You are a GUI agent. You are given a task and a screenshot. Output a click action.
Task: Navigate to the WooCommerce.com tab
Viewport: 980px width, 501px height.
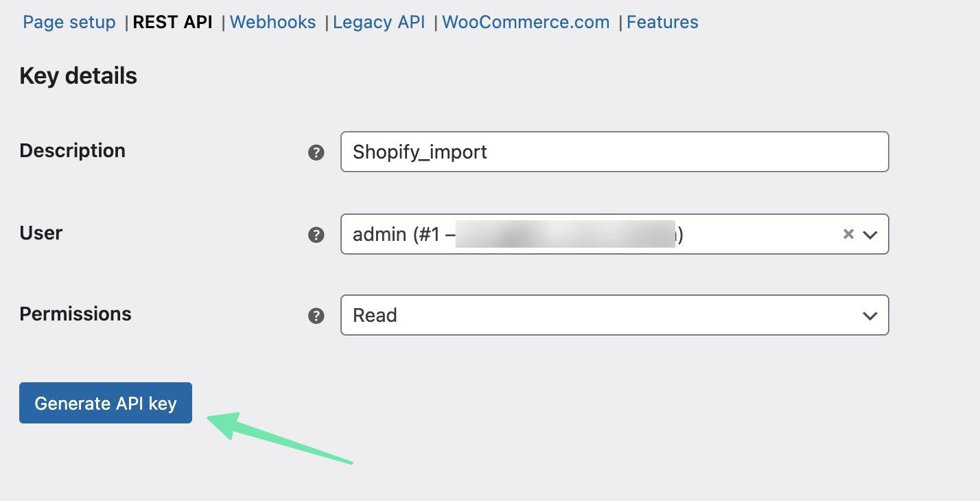point(526,23)
